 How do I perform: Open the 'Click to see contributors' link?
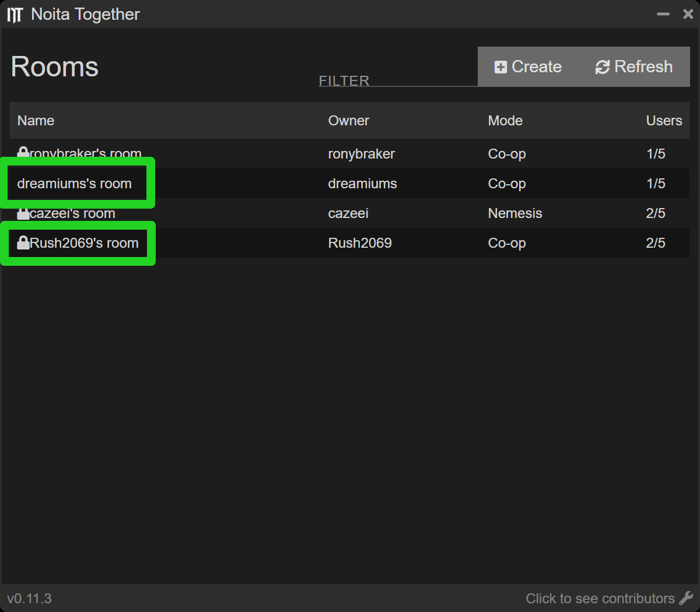coord(600,599)
